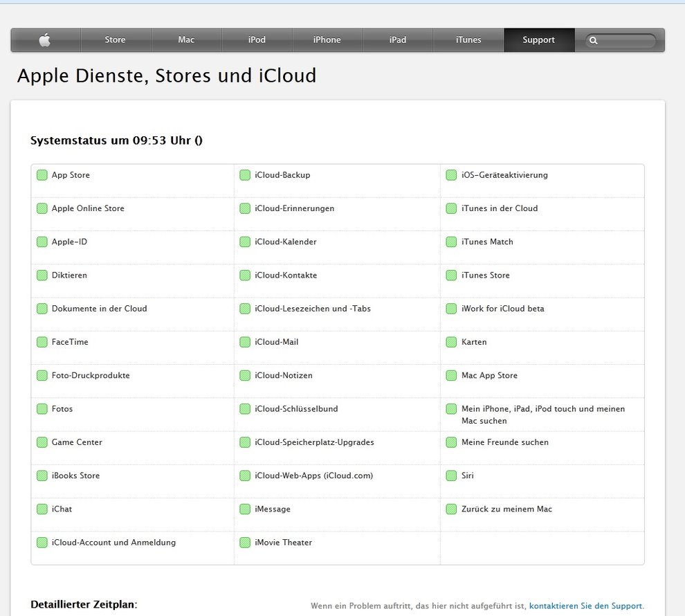Click the 'Dokumente in der Cloud' entry
This screenshot has height=616, width=685.
click(x=100, y=309)
